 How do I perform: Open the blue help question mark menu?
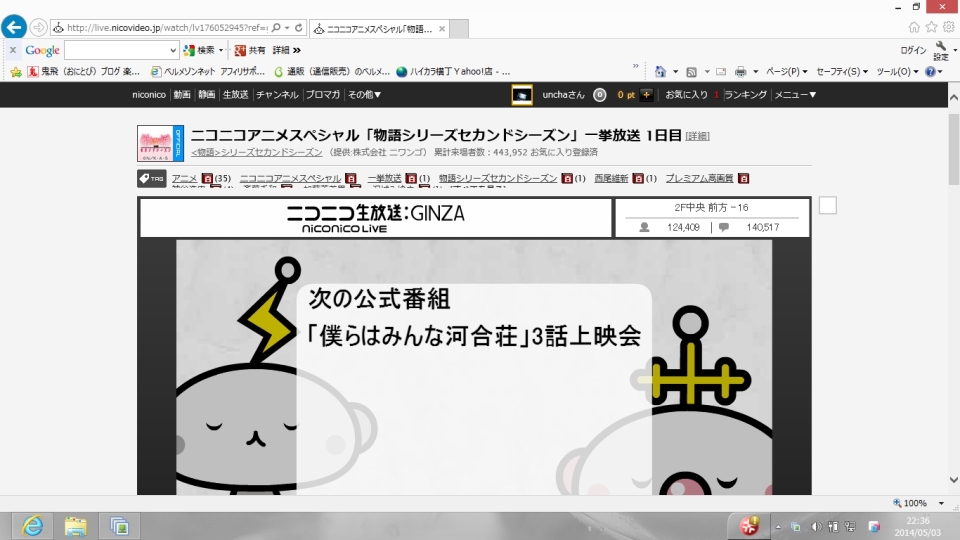[934, 72]
